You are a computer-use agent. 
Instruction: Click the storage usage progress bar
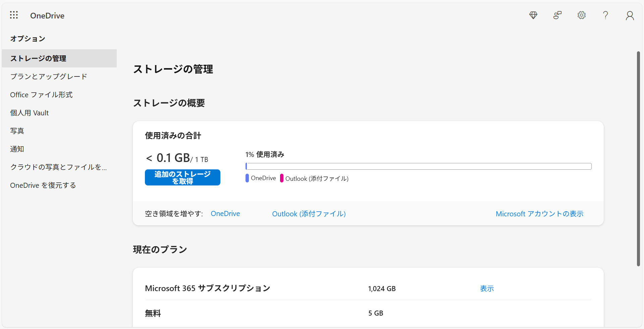tap(419, 166)
